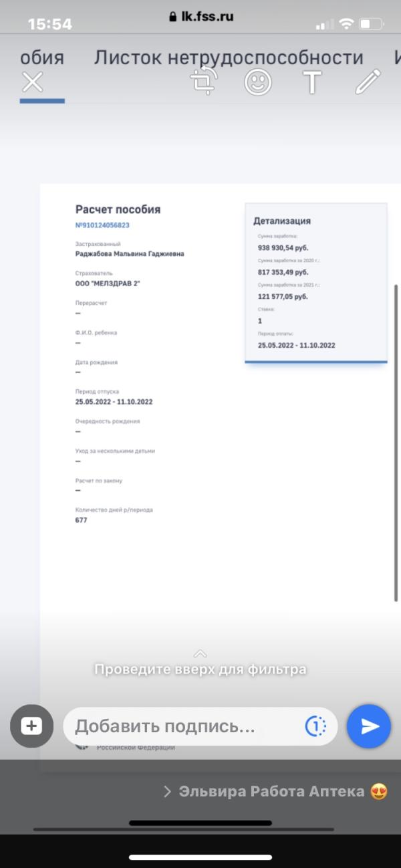
Task: Select the partially visible обия tab
Action: (x=42, y=58)
